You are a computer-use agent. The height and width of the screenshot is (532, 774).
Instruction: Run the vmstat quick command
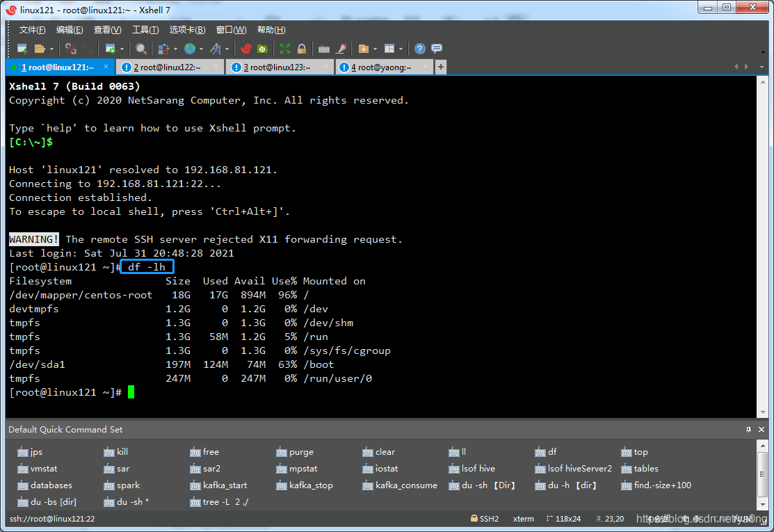pyautogui.click(x=38, y=468)
